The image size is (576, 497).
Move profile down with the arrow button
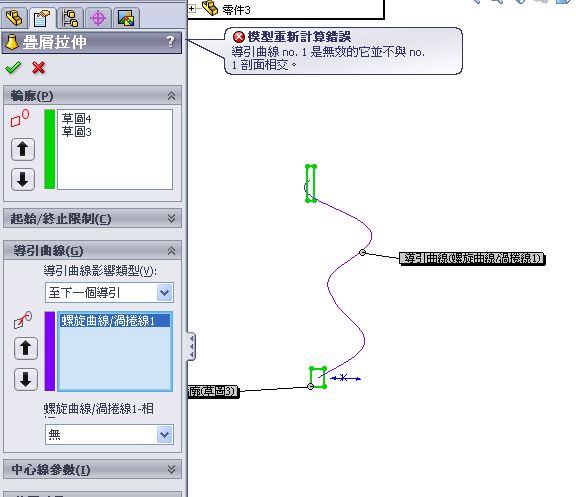(x=23, y=179)
